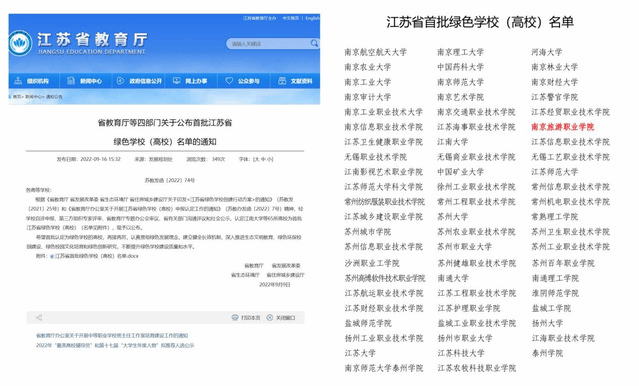Screen dimensions: 639x386
Task: Click the docx file icon next to attachment
Action: click(x=52, y=256)
